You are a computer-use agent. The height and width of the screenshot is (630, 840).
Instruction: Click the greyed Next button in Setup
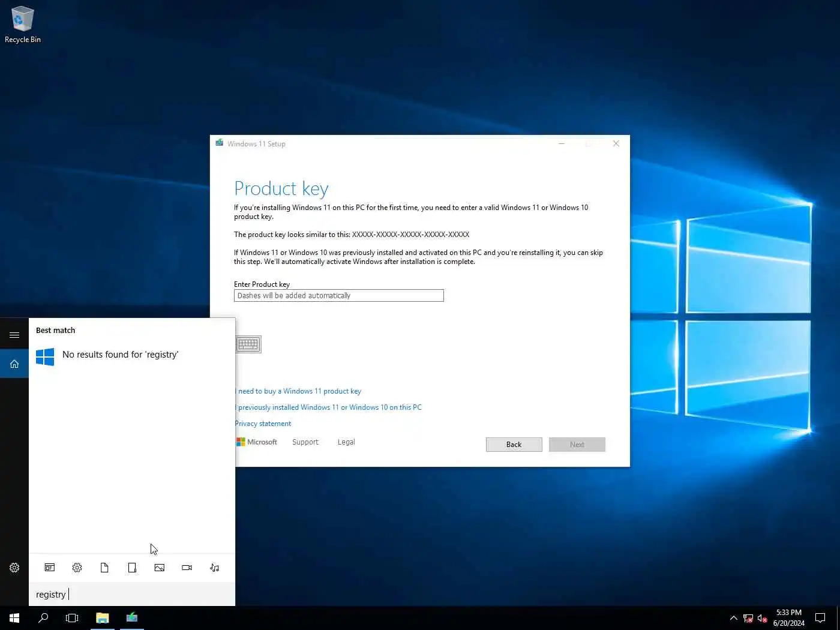[x=577, y=445]
